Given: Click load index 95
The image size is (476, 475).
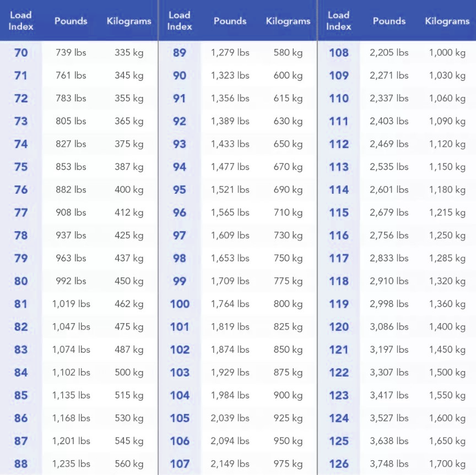Looking at the screenshot, I should coord(180,189).
